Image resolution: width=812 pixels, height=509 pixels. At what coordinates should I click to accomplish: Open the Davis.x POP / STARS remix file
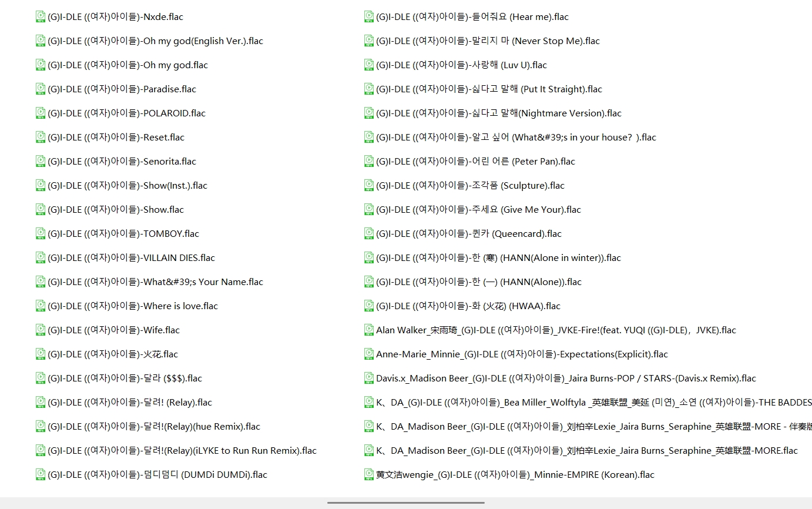coord(566,378)
